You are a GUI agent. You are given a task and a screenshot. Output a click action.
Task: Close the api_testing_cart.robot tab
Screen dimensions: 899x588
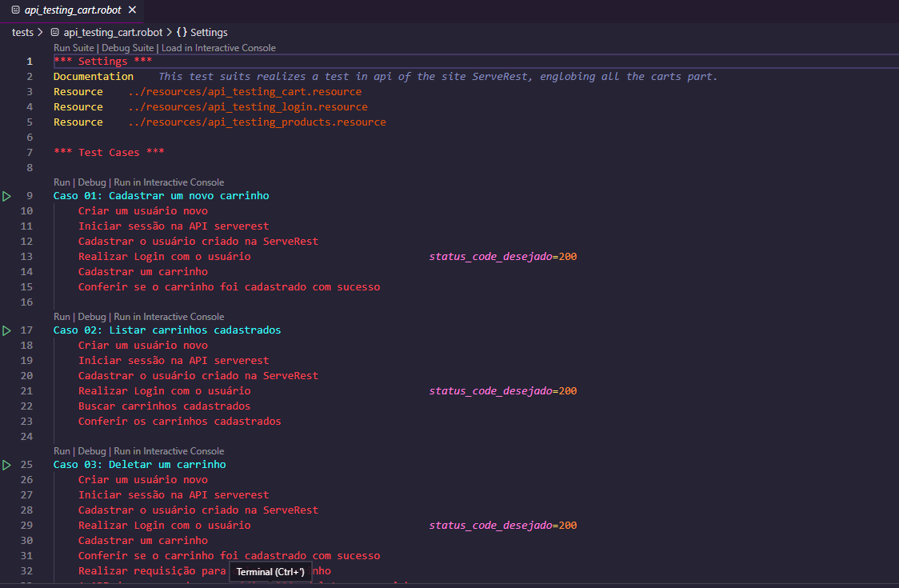(133, 10)
